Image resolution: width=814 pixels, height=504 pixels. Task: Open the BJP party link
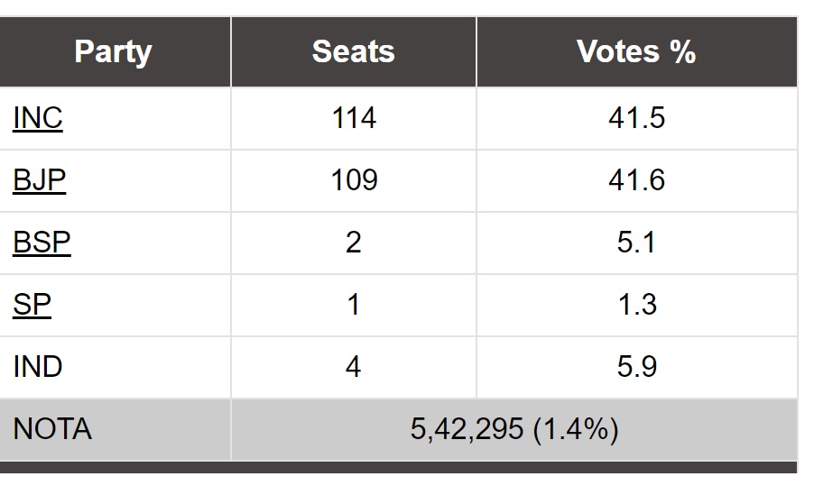coord(40,180)
